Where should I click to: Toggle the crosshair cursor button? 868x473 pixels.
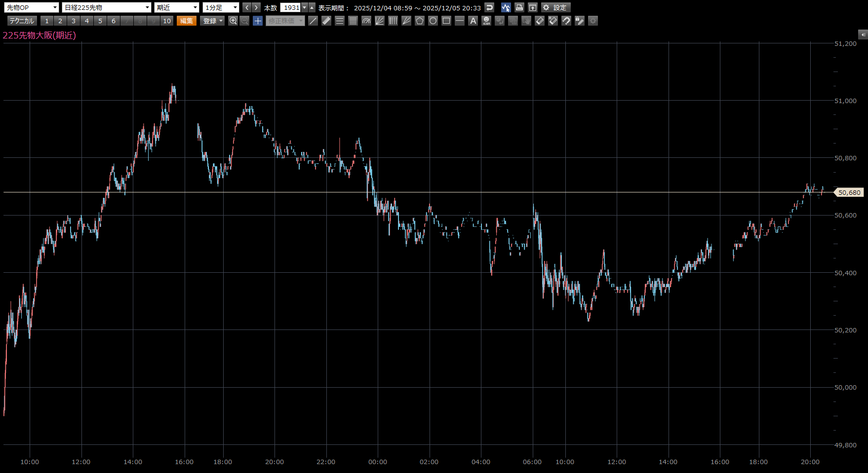258,21
